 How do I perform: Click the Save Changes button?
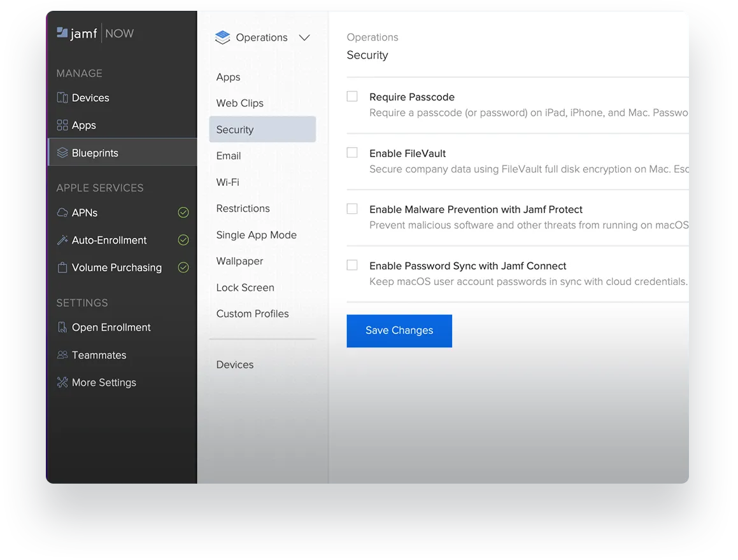point(399,330)
